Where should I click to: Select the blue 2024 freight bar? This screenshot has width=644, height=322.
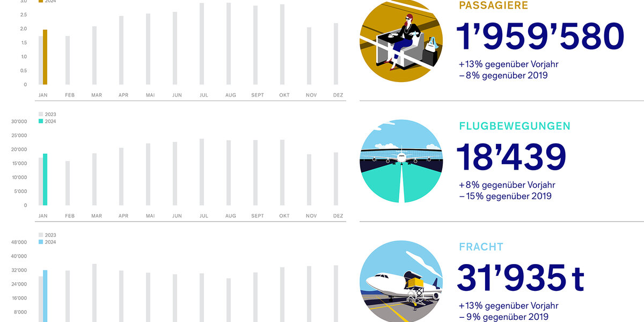click(x=45, y=296)
